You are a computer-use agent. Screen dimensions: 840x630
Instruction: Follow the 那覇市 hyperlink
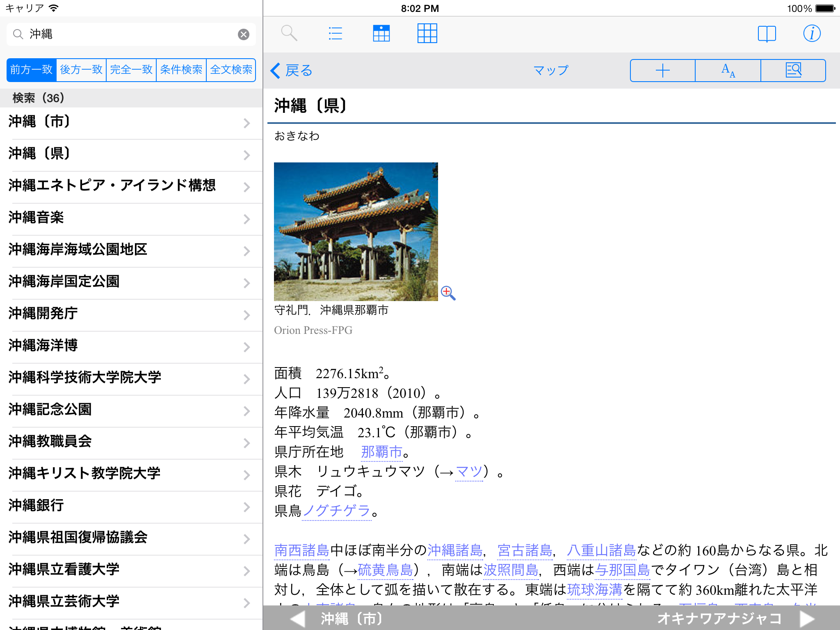(381, 452)
